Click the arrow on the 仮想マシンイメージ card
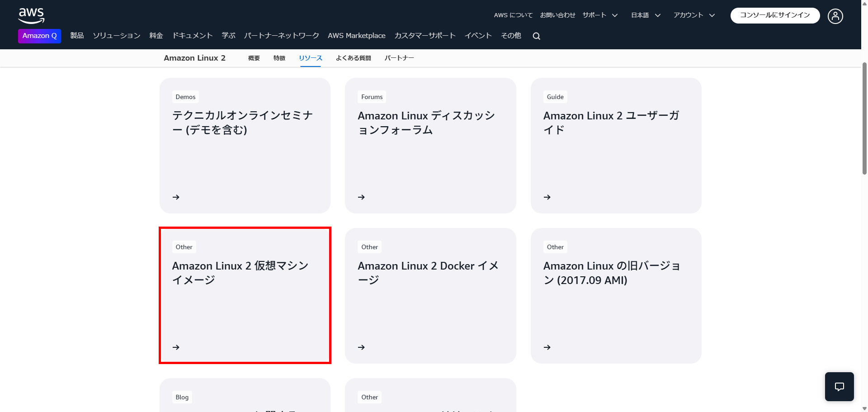The height and width of the screenshot is (412, 868). pos(176,347)
